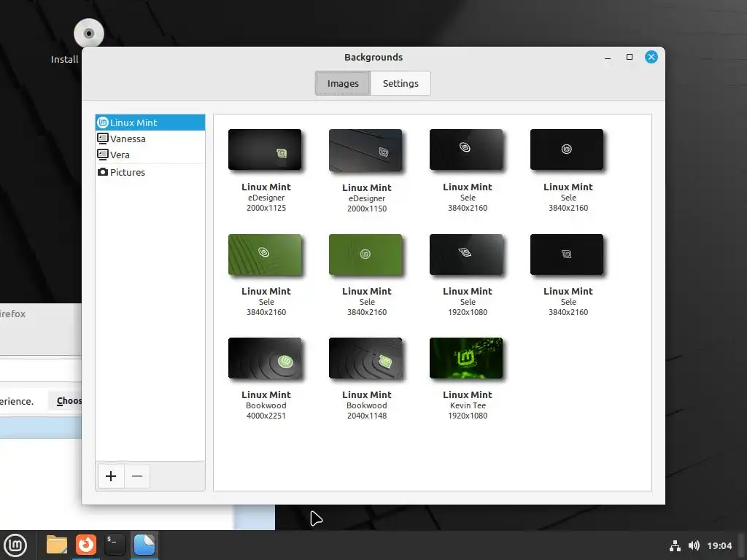Pick the green Sele wallpaper with striped lines
This screenshot has width=747, height=560.
(265, 254)
